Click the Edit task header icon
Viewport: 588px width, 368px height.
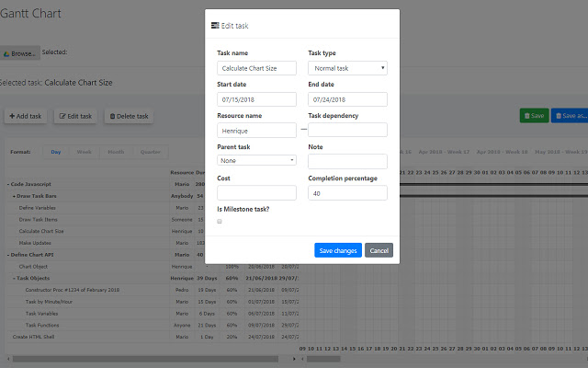tap(215, 26)
